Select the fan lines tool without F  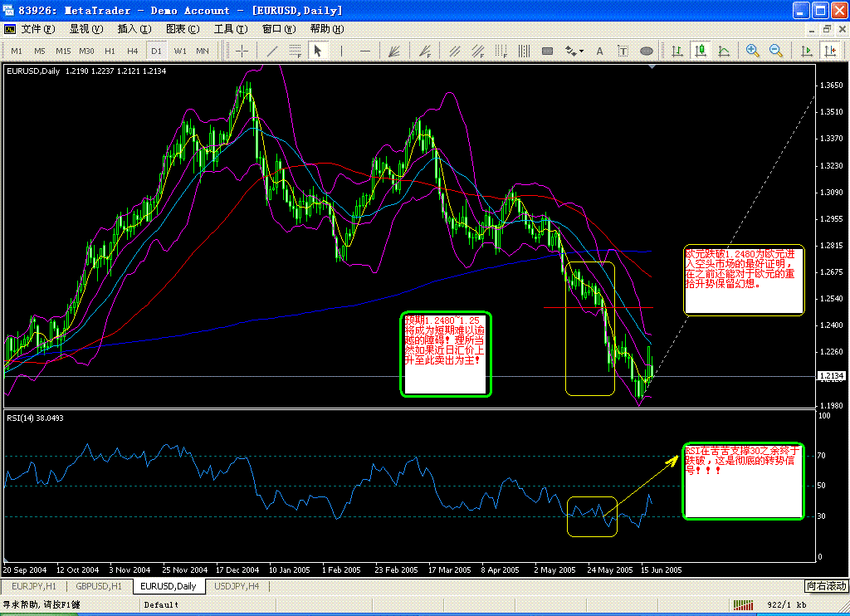[x=394, y=51]
